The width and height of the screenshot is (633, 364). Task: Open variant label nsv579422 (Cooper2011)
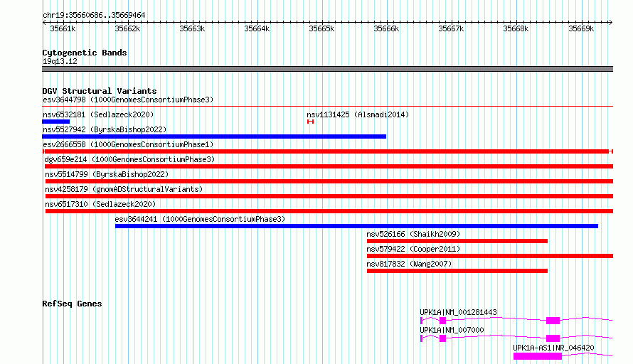[413, 249]
